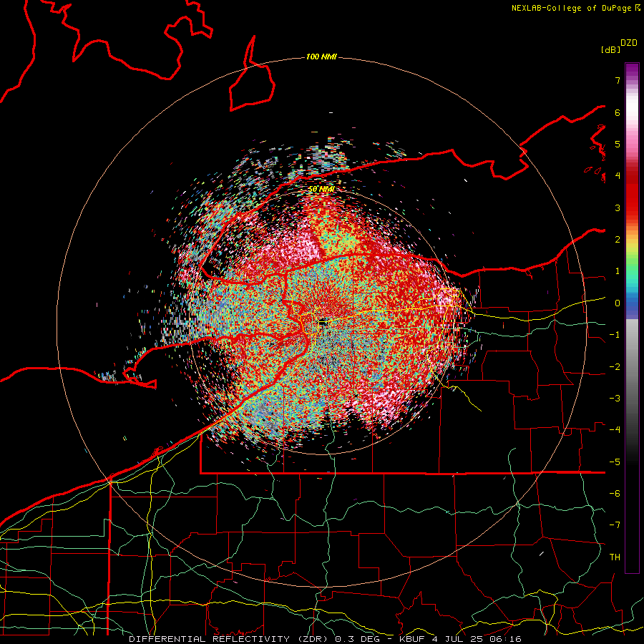Click the -1 value on the legend
The height and width of the screenshot is (644, 644).
pos(615,335)
